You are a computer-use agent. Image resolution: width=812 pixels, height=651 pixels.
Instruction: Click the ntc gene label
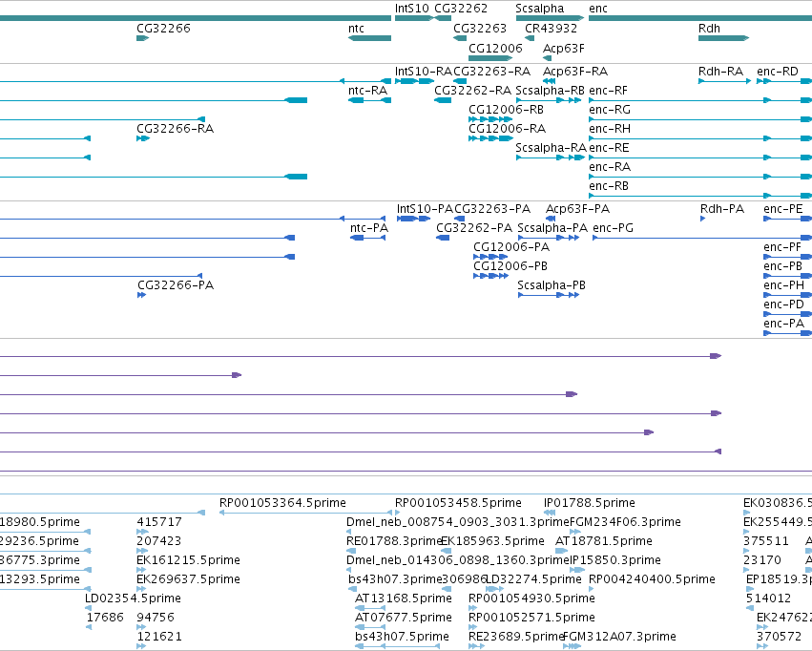[x=356, y=29]
